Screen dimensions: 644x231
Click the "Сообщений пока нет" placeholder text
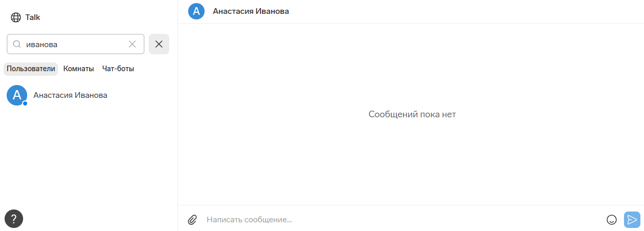tap(412, 114)
